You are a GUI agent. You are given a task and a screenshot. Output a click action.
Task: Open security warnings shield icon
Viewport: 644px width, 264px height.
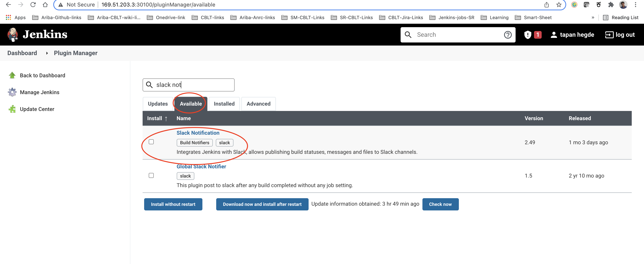[x=527, y=35]
